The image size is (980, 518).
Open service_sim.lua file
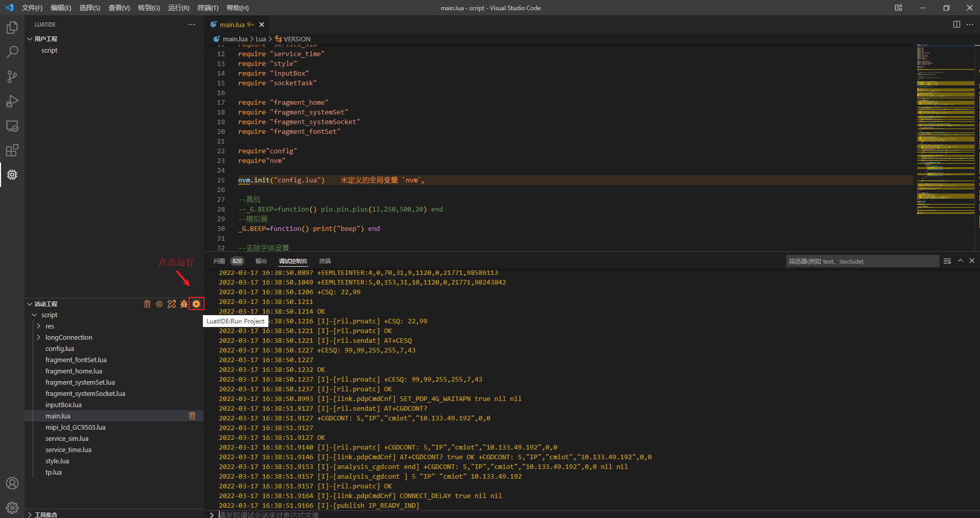click(x=67, y=438)
